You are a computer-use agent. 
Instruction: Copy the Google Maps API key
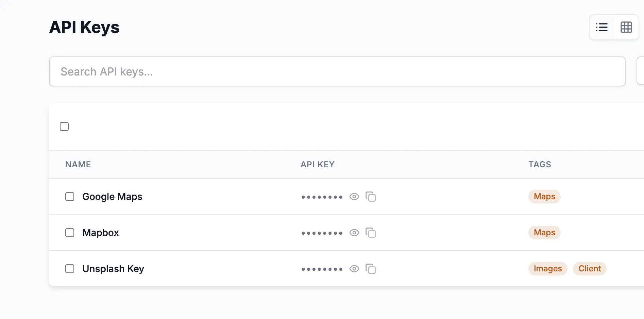click(x=371, y=197)
